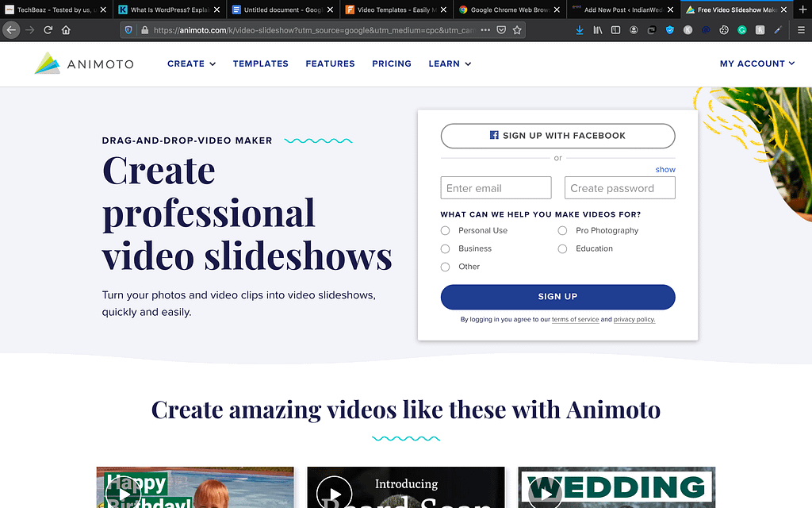Open the browser home page
This screenshot has height=508, width=812.
[x=66, y=30]
